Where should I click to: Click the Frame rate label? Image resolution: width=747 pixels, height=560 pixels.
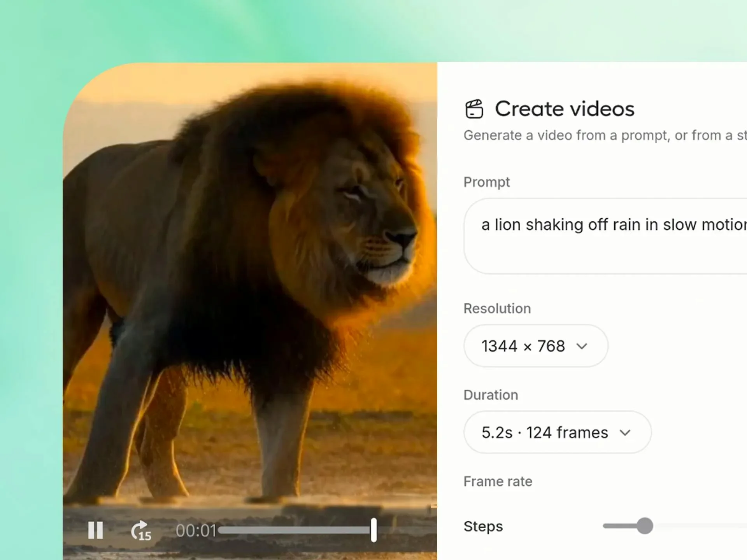tap(498, 481)
